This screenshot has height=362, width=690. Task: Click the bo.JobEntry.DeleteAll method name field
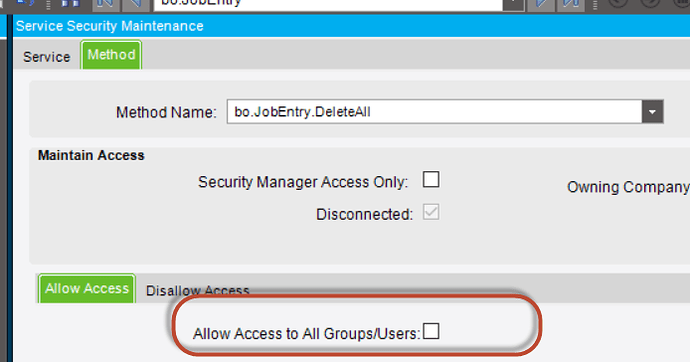click(434, 112)
